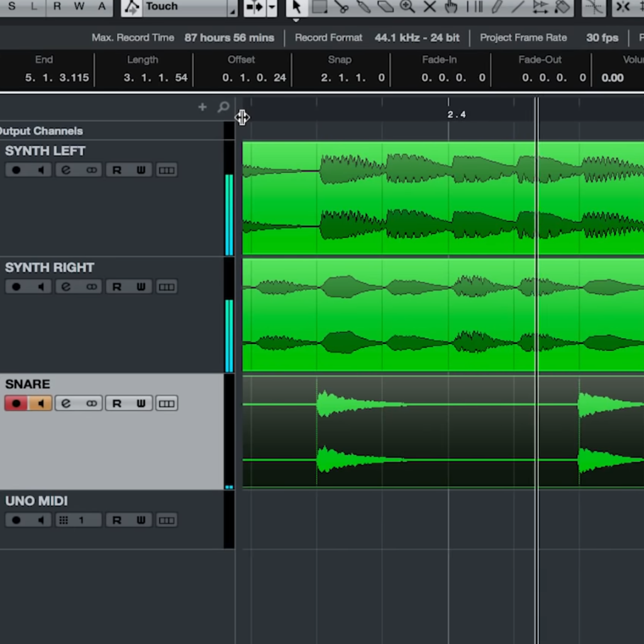Toggle monitor on SNARE track
The height and width of the screenshot is (644, 644).
[40, 403]
